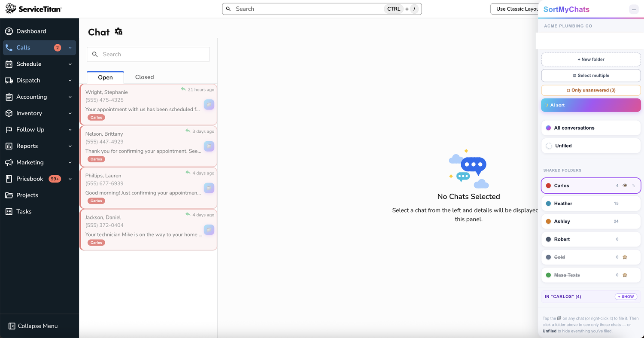644x338 pixels.
Task: Open the Dashboard icon in the sidebar
Action: point(9,31)
